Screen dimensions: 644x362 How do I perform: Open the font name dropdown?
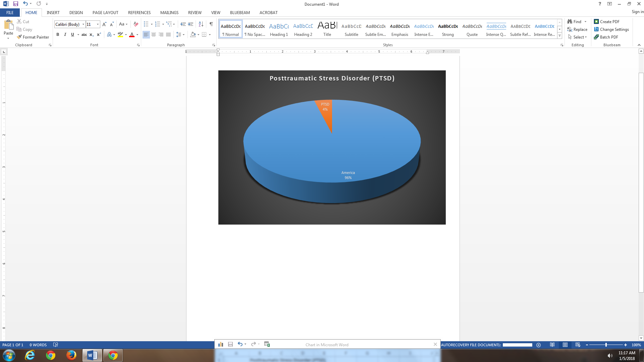[x=83, y=24]
